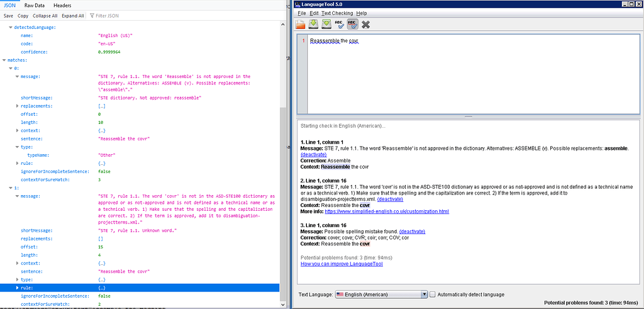Click the underlined word covr in the editor
This screenshot has width=644, height=309.
353,41
